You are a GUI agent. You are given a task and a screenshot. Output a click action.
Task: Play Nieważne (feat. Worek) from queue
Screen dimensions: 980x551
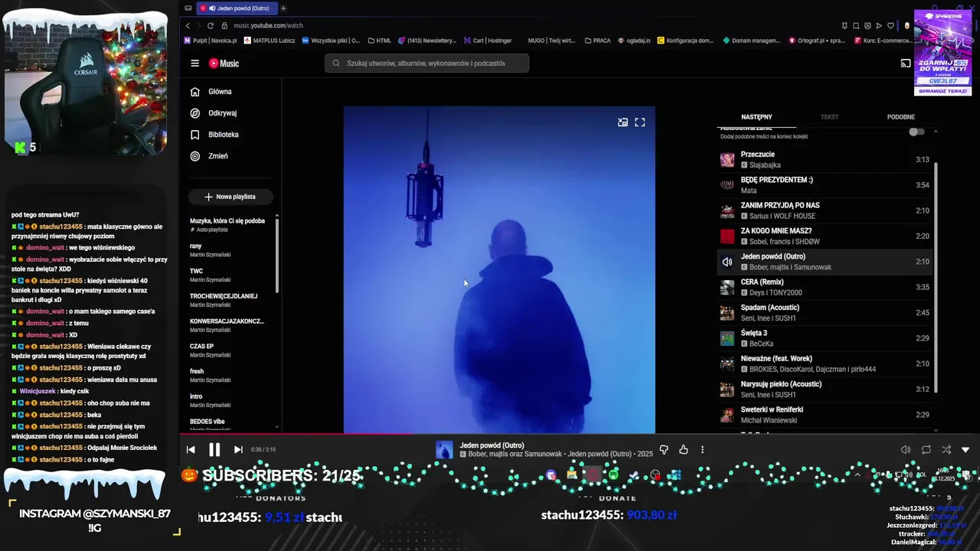(x=825, y=364)
